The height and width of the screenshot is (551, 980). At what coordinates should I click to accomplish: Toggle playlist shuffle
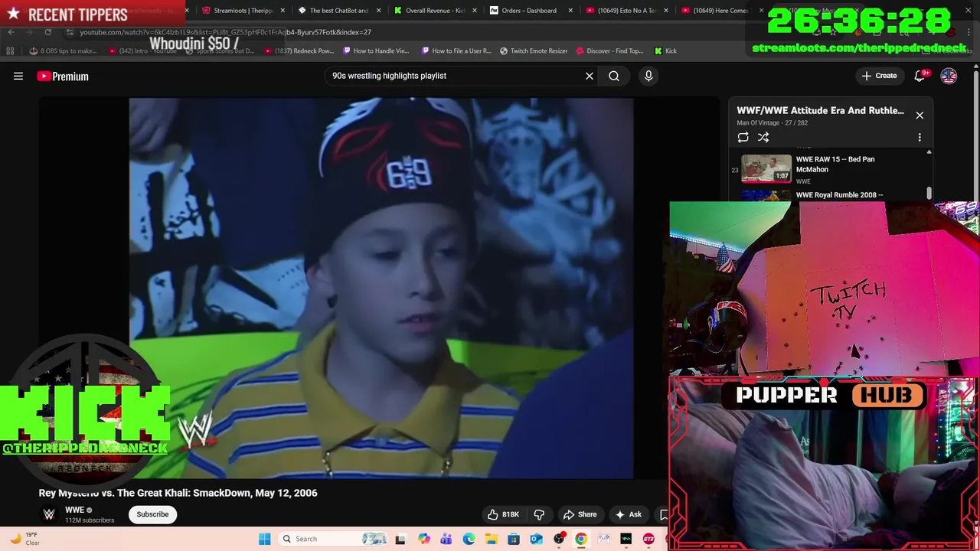[x=763, y=137]
